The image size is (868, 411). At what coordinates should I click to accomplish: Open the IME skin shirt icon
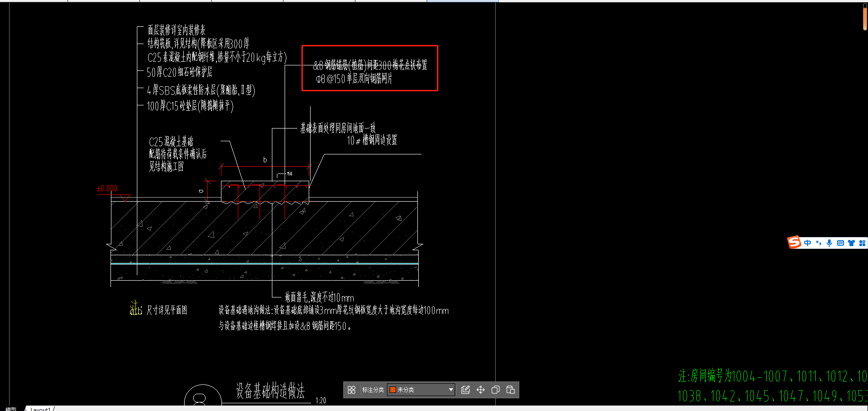(x=851, y=243)
